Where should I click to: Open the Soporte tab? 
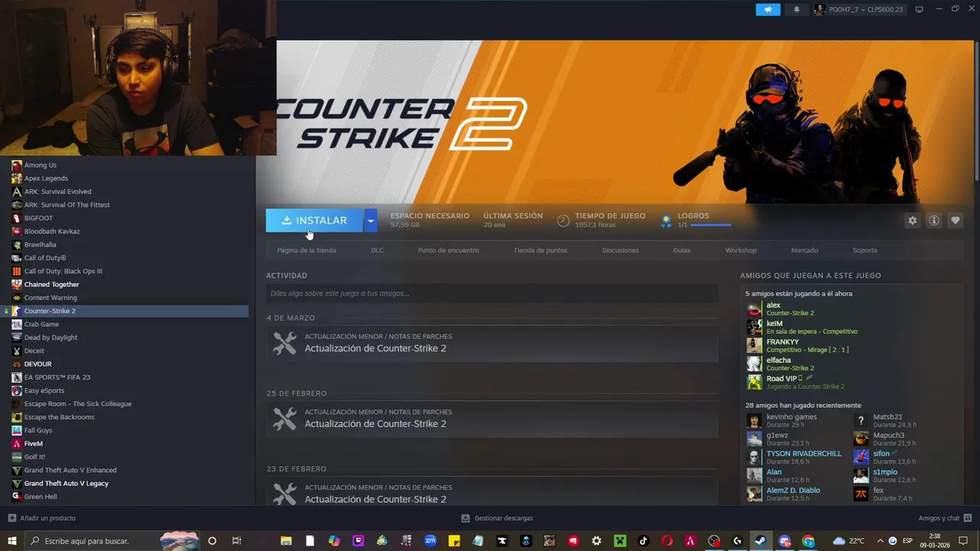point(865,250)
